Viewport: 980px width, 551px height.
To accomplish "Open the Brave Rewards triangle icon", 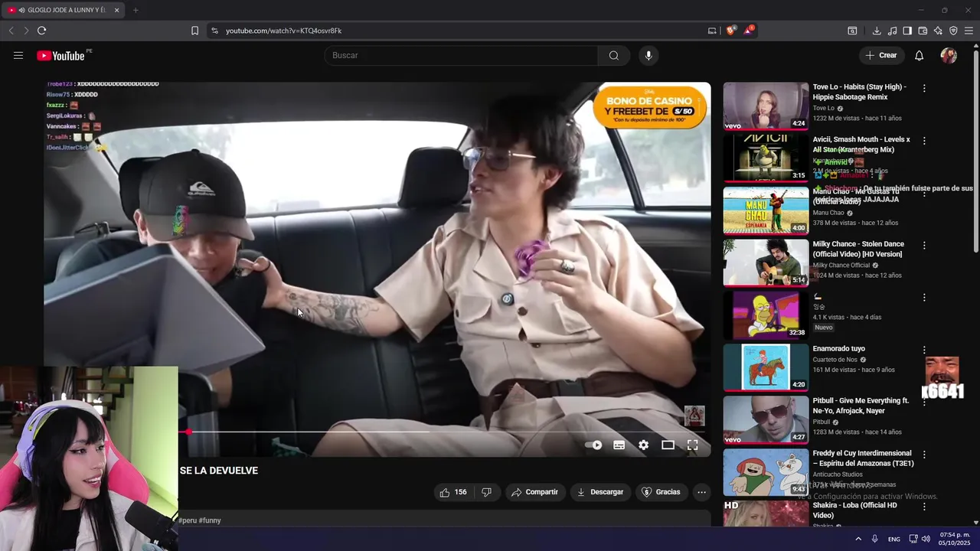I will pos(748,31).
